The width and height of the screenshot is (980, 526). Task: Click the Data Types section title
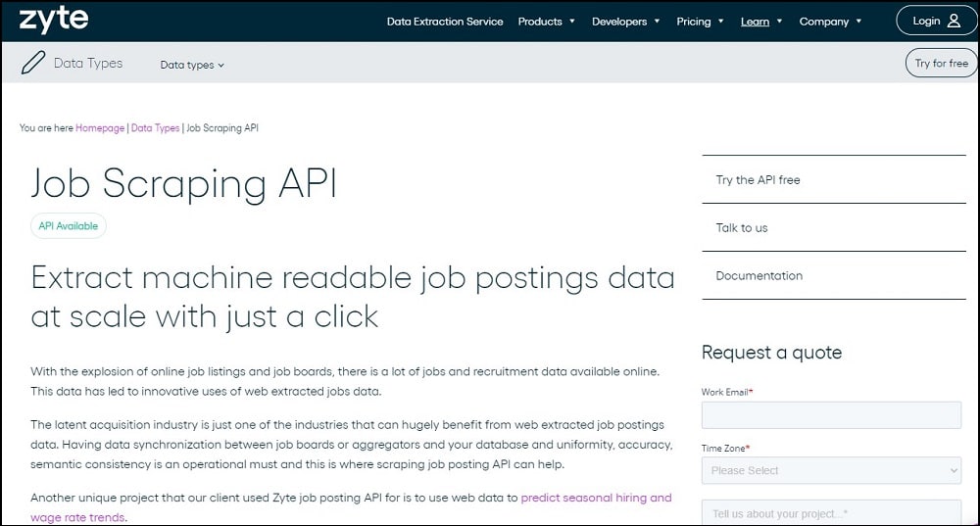tap(88, 63)
